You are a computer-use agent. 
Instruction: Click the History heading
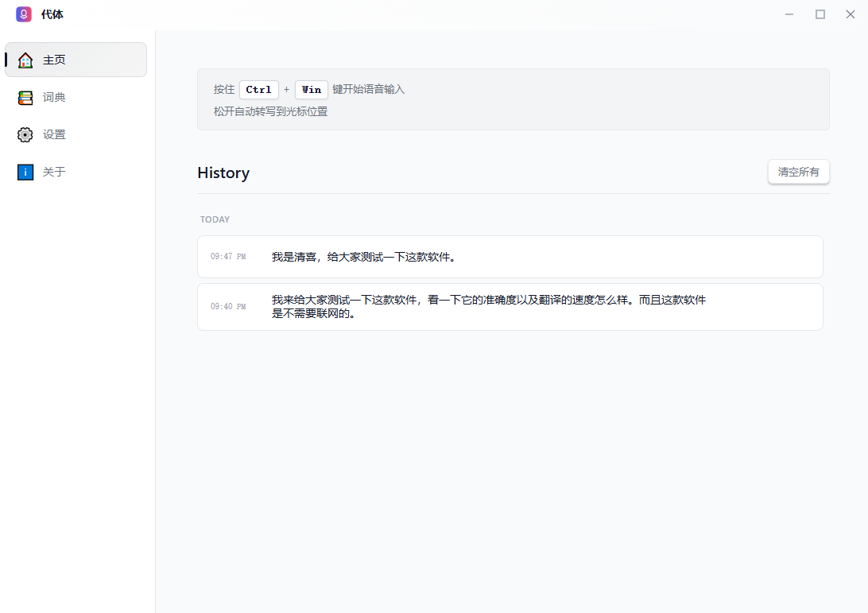[223, 173]
